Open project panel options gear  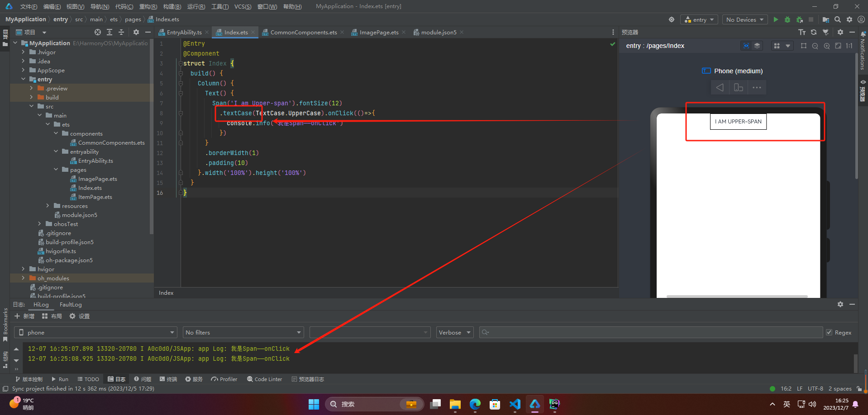(x=136, y=32)
